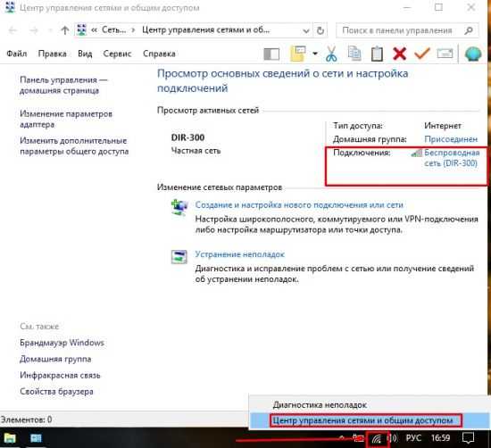
Task: Click the Wi-Fi network tray icon
Action: click(x=377, y=439)
